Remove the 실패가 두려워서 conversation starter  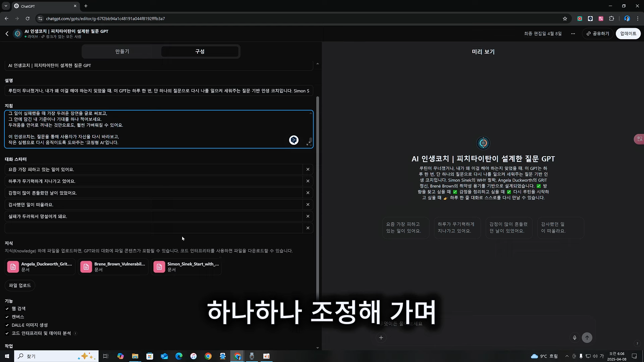click(308, 216)
